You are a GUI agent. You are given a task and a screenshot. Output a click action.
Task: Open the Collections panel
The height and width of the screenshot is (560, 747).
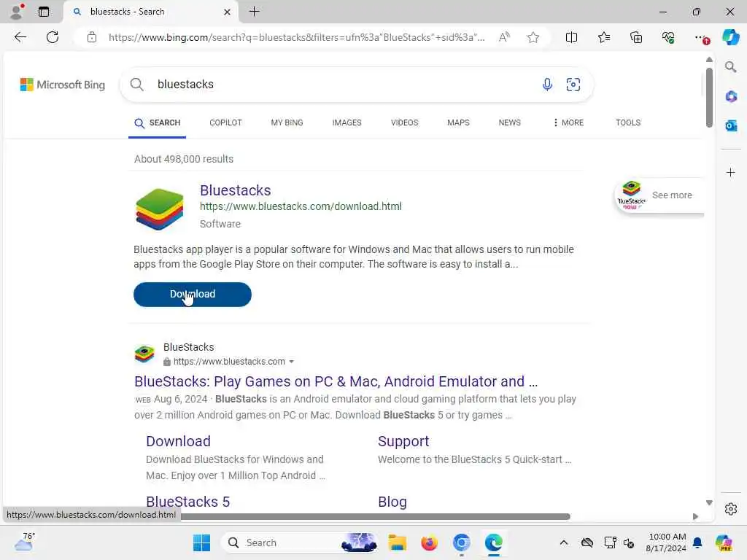pyautogui.click(x=636, y=37)
